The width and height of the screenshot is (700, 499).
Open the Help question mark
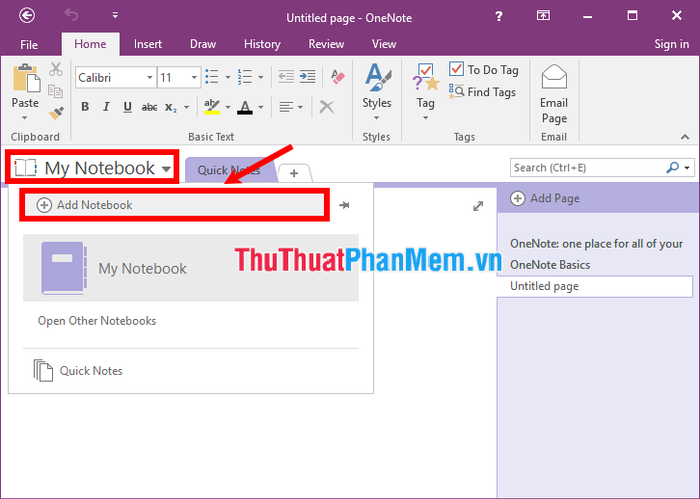(499, 17)
